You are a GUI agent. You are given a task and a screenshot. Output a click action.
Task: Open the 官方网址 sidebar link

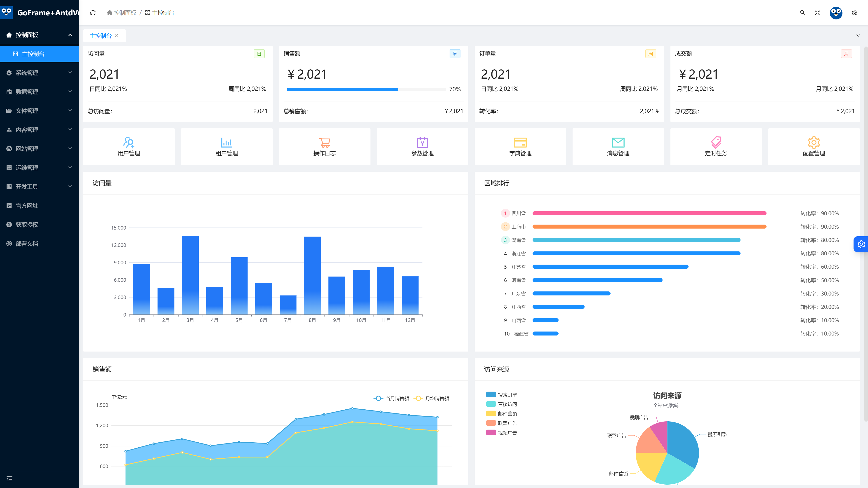pos(39,205)
